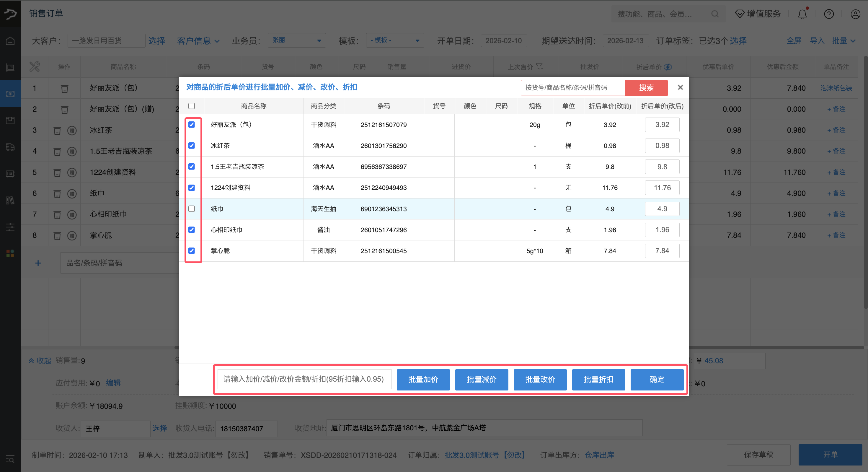Click the 全屏 link
This screenshot has width=868, height=472.
pos(794,41)
